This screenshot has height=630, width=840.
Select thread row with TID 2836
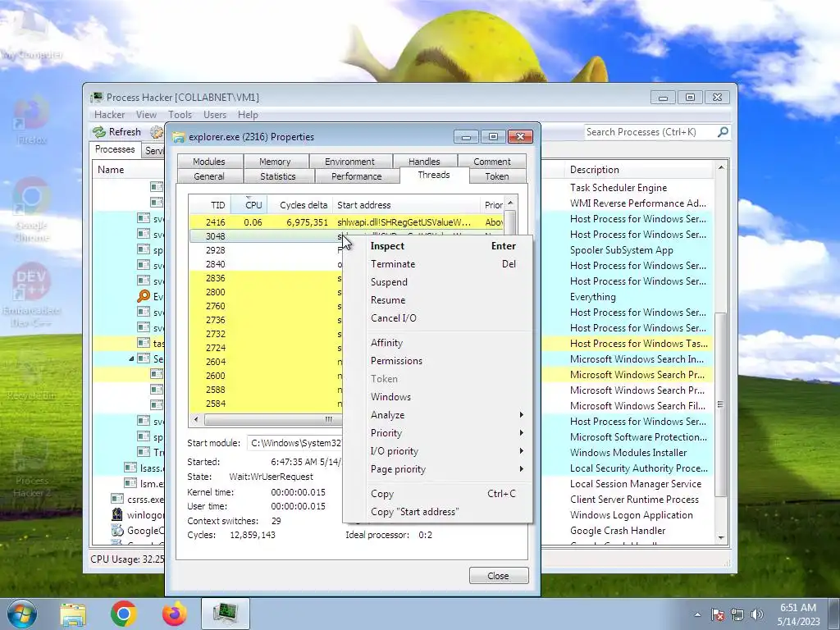click(x=266, y=278)
